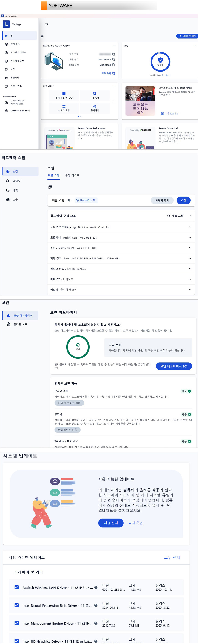
Task: Click the info icon for Realtek Wireless LAN Driver
Action: pyautogui.click(x=96, y=587)
